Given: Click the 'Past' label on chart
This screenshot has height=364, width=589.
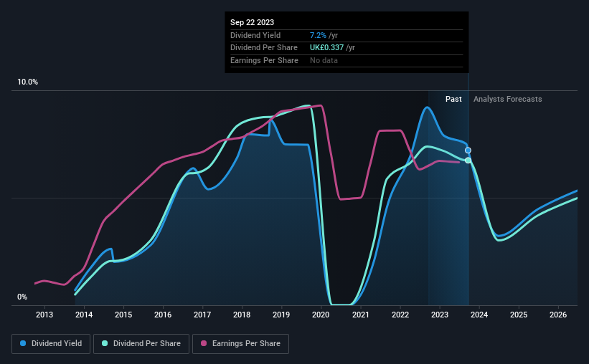Looking at the screenshot, I should [x=453, y=99].
